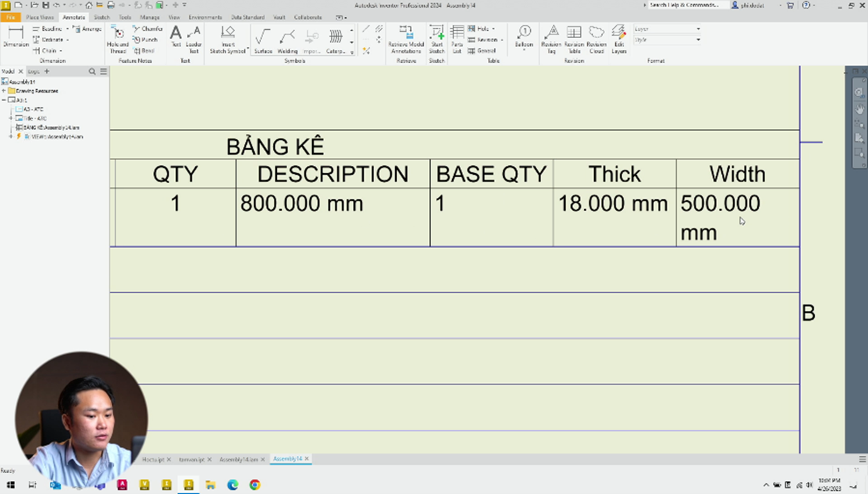Switch to the Collaborate ribbon tab
Image resolution: width=868 pixels, height=494 pixels.
coord(307,17)
